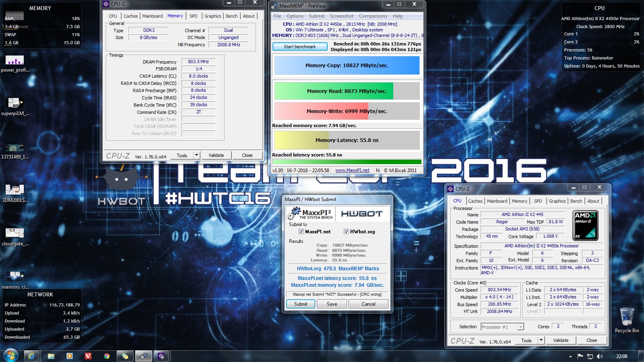Open the 13731489_1 desktop image
Viewport: 644px width, 362px height.
(15, 151)
